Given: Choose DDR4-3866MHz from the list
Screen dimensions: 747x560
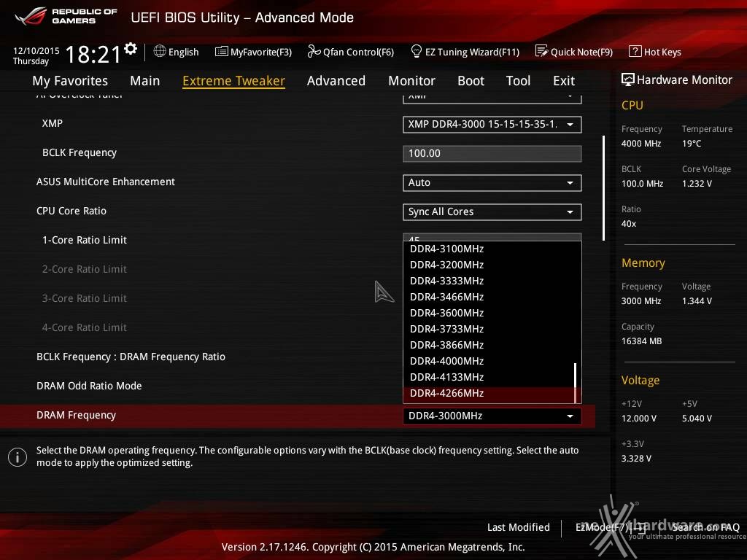Looking at the screenshot, I should pos(447,345).
